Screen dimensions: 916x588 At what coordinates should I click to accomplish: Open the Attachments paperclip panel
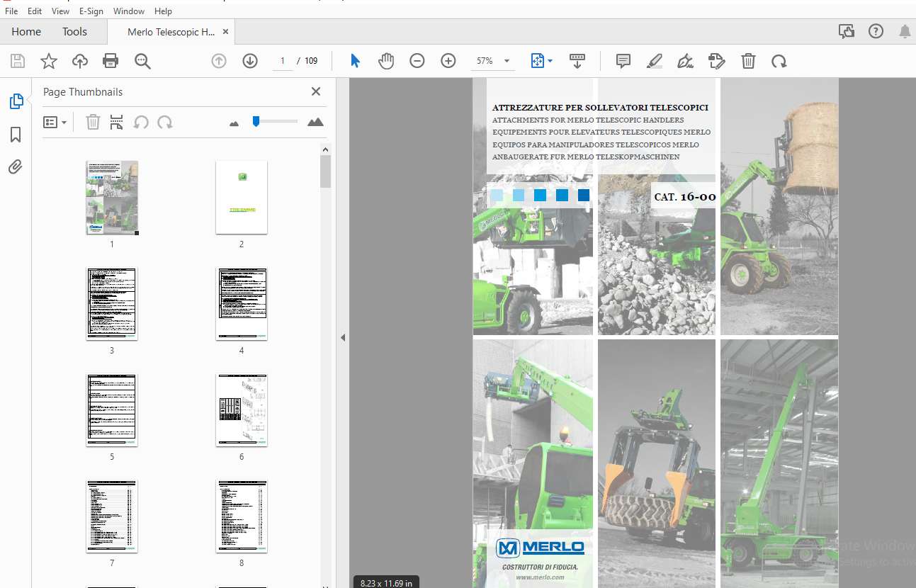point(16,167)
